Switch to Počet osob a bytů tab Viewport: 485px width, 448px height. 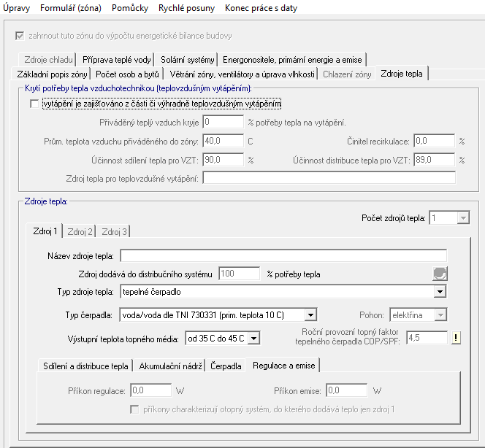tap(127, 74)
